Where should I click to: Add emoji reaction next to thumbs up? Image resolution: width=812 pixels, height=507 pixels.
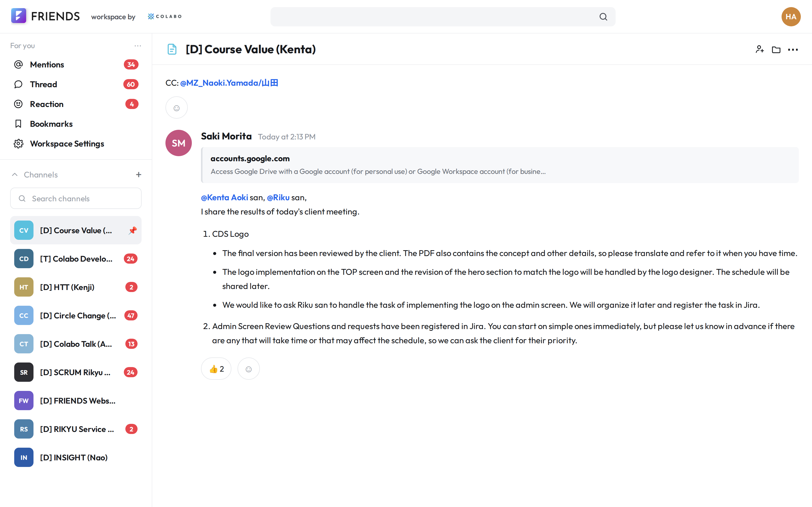(249, 369)
